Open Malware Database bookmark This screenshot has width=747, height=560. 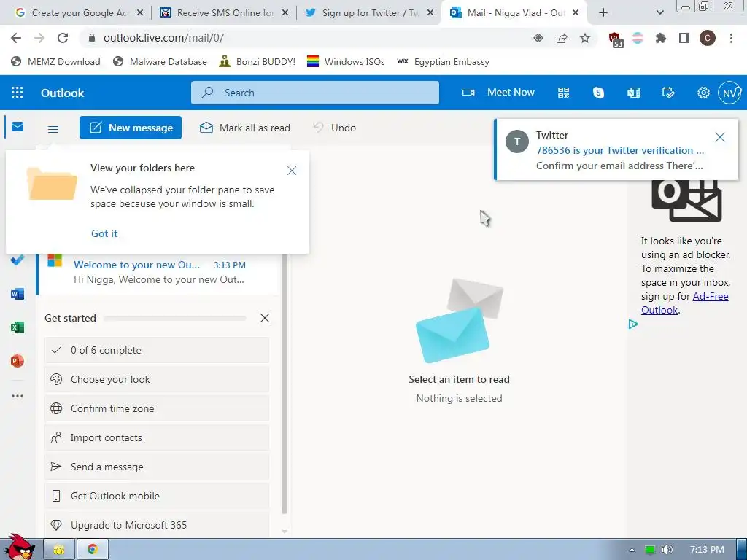tap(160, 61)
